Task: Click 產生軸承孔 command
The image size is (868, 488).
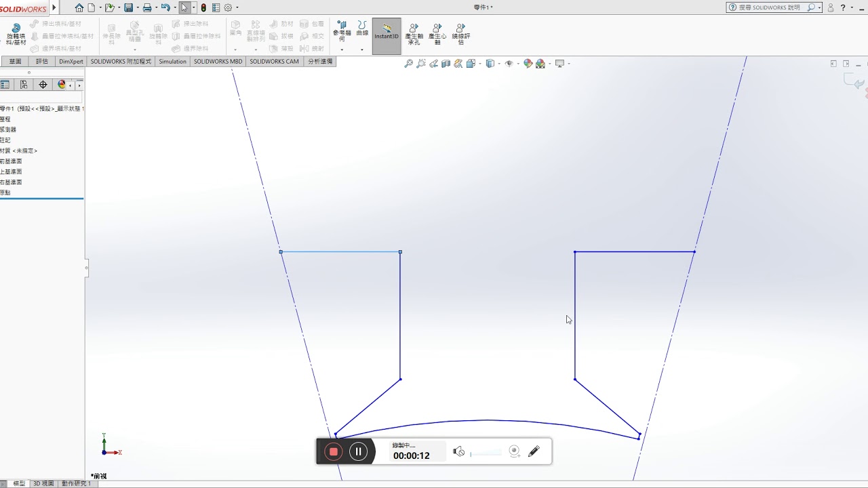Action: [x=414, y=34]
